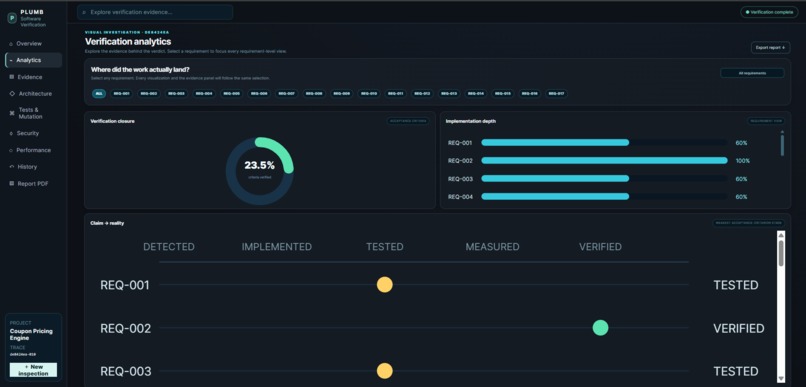
Task: Select the REQ-003 filter chip
Action: pos(176,94)
